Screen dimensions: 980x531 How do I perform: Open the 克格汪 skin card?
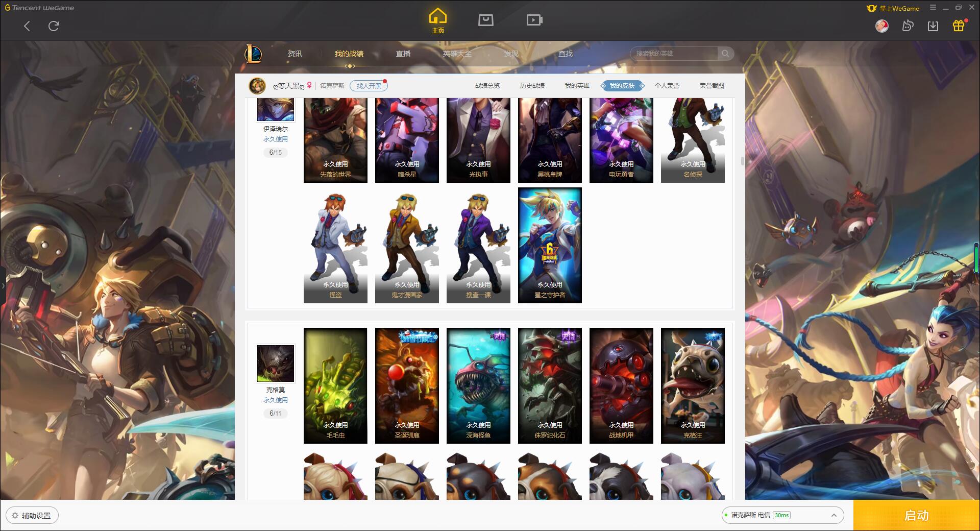(x=693, y=385)
